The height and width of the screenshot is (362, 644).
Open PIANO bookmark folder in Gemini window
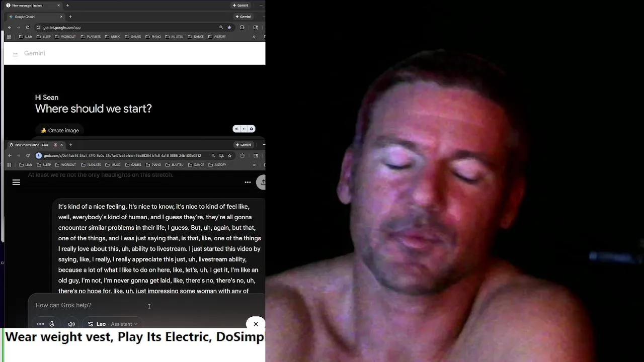tap(153, 37)
